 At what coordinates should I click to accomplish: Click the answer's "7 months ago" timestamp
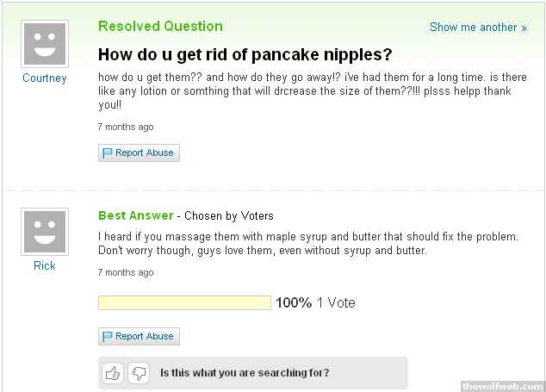tap(126, 272)
